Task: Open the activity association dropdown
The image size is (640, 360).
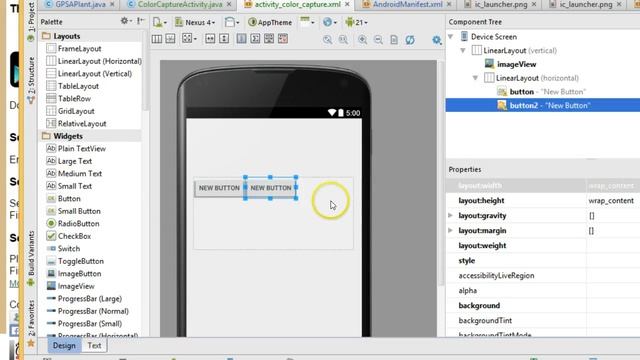Action: click(307, 22)
